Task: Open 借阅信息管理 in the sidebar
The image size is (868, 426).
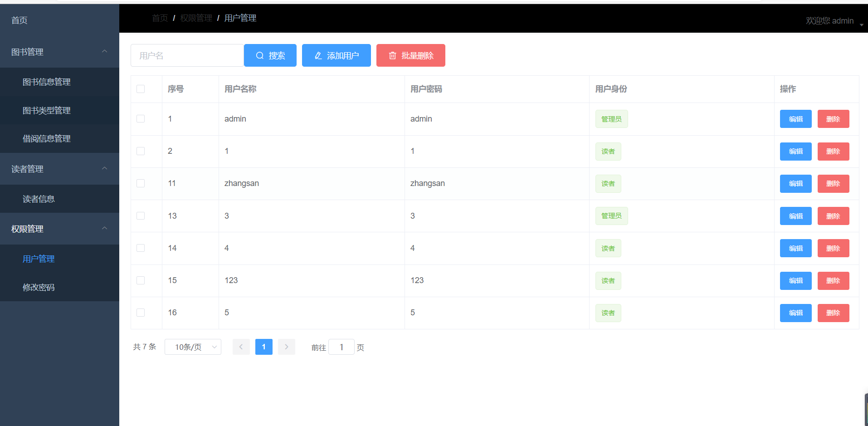Action: click(x=59, y=138)
